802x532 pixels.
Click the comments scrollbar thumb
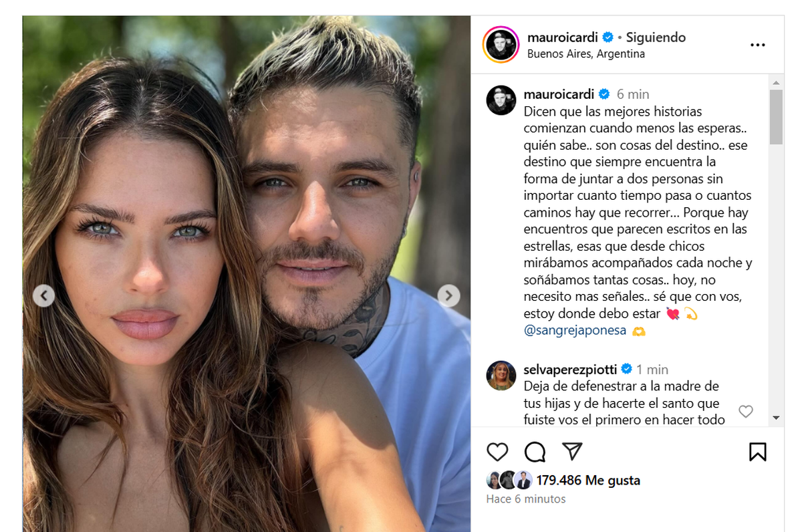point(776,117)
